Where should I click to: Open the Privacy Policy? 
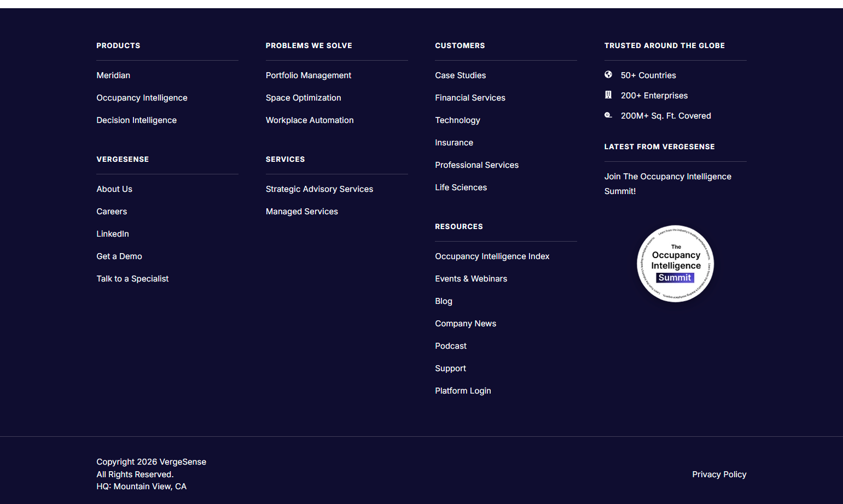(719, 474)
